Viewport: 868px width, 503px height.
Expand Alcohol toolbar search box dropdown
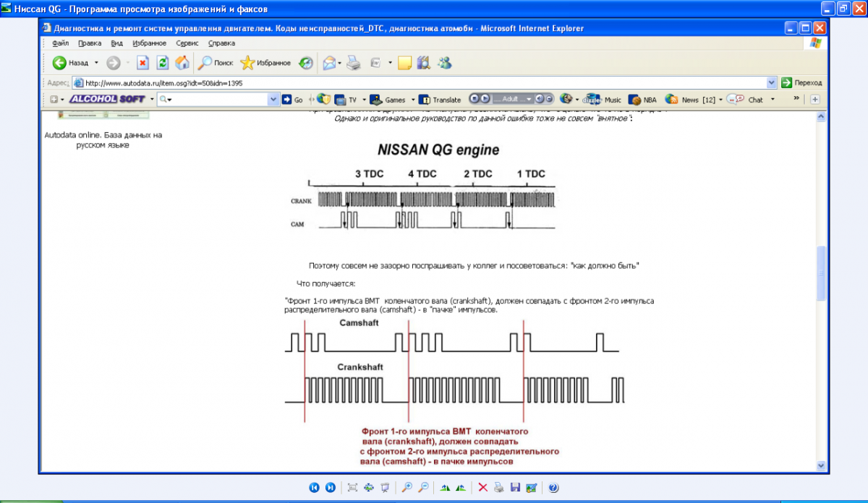(273, 99)
